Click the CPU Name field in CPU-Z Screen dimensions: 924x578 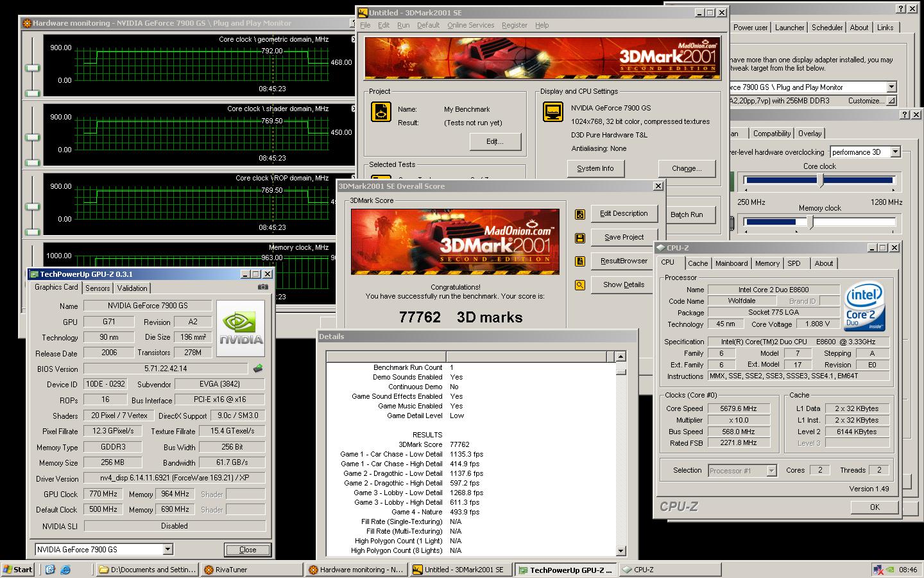tap(773, 290)
